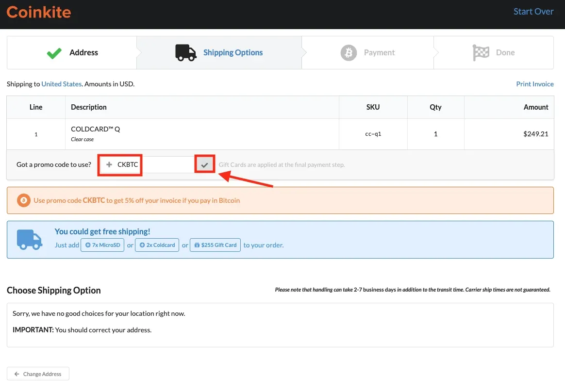Add 7x MicroSD to the order

(102, 245)
